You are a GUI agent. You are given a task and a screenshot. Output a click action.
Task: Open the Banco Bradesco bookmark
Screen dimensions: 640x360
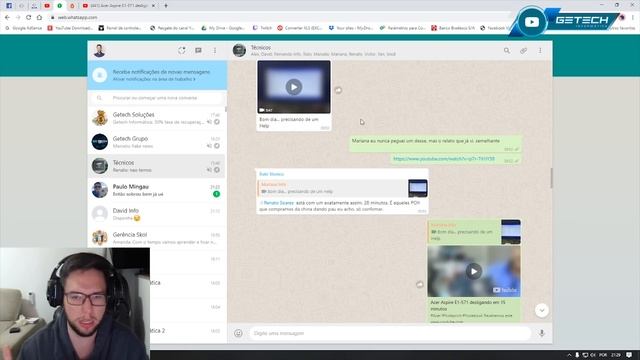tap(453, 28)
